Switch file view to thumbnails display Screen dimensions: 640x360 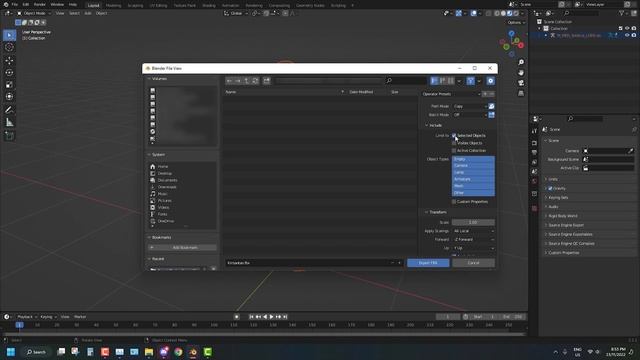(x=451, y=81)
